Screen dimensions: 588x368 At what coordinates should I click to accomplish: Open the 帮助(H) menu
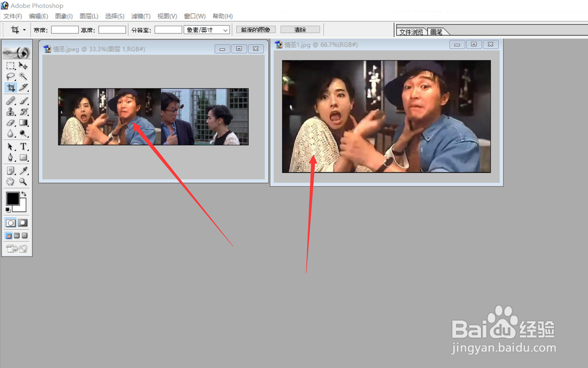click(223, 16)
